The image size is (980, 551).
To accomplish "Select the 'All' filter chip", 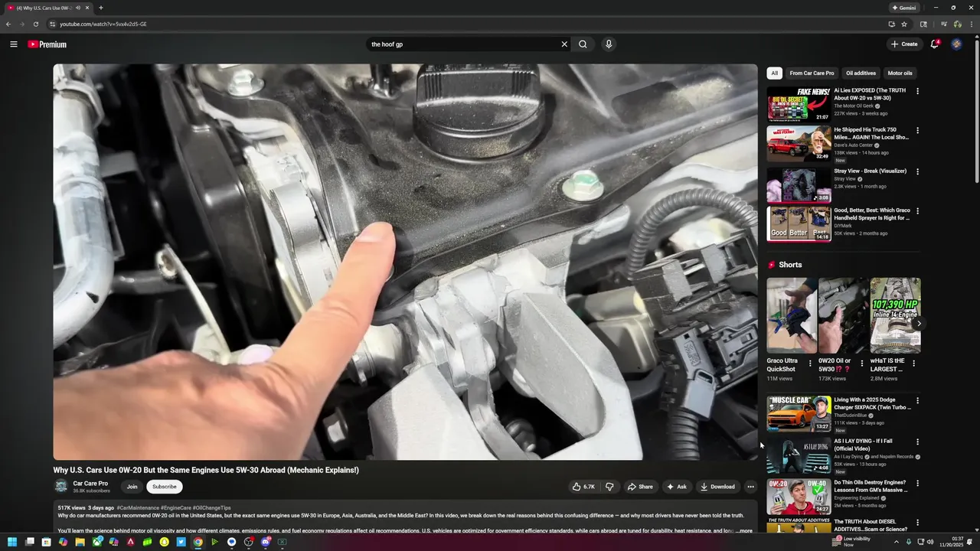I will [774, 73].
